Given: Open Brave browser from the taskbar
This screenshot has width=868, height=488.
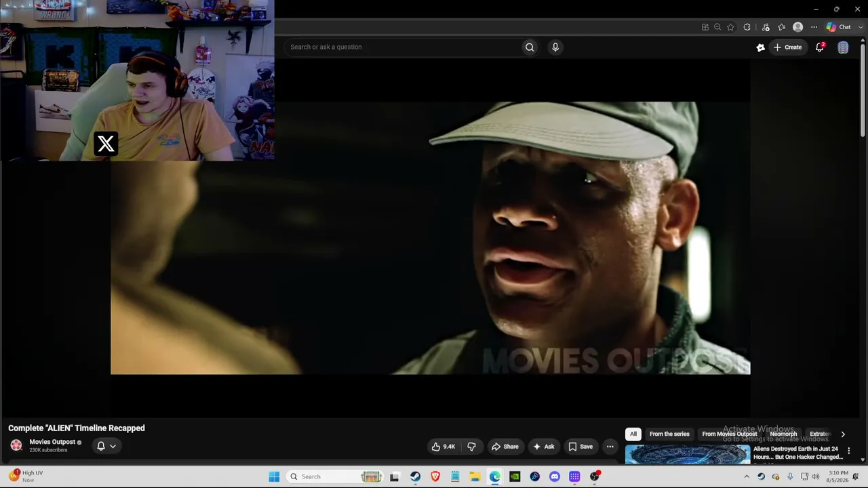Looking at the screenshot, I should pos(435,476).
